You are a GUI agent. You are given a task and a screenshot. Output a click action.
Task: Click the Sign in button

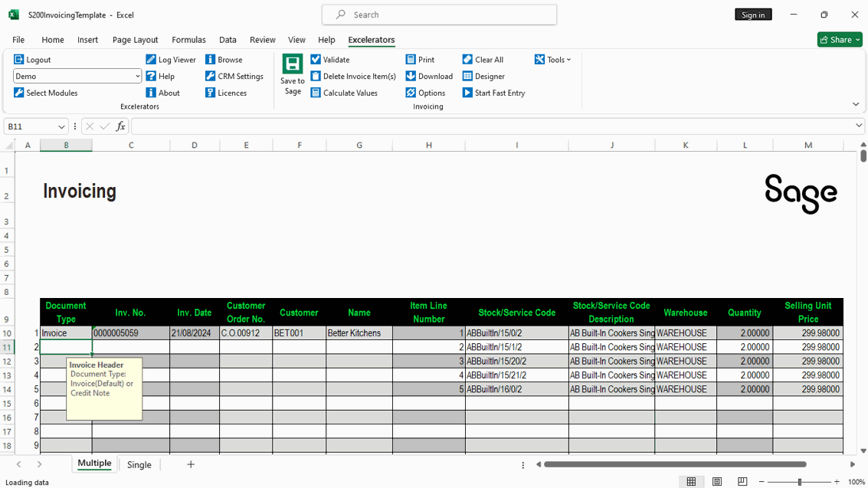coord(753,15)
